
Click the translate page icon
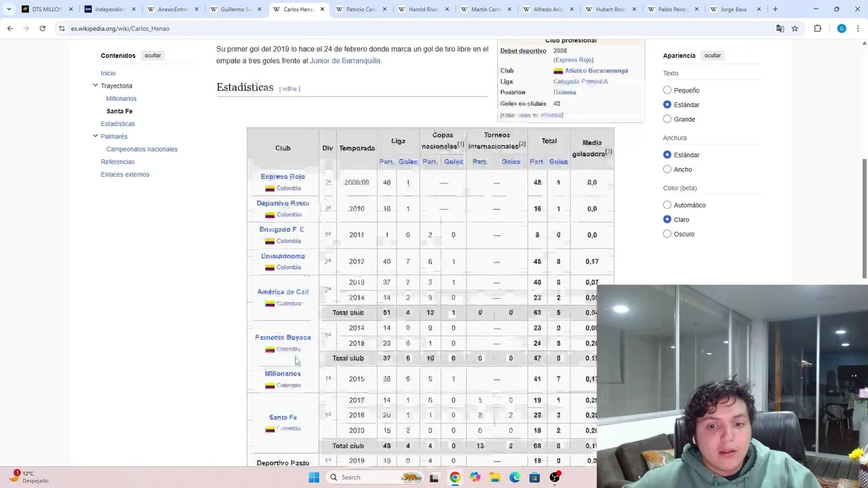(780, 28)
